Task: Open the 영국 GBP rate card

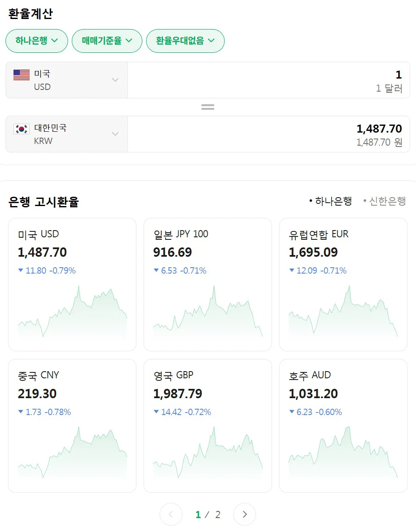Action: (208, 426)
